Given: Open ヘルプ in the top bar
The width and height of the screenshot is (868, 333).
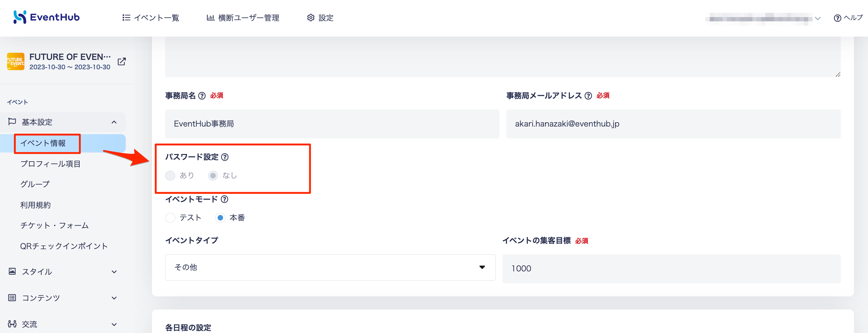Looking at the screenshot, I should (x=848, y=18).
